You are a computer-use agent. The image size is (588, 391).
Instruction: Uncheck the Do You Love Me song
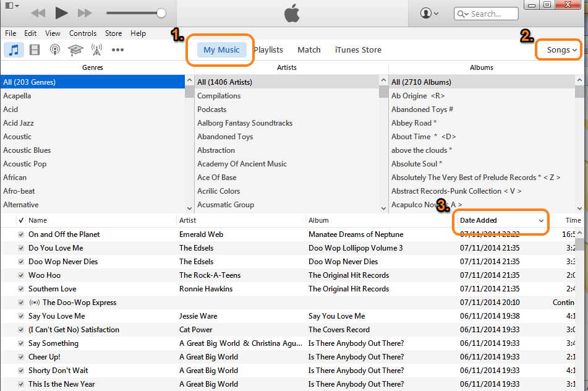pyautogui.click(x=21, y=248)
